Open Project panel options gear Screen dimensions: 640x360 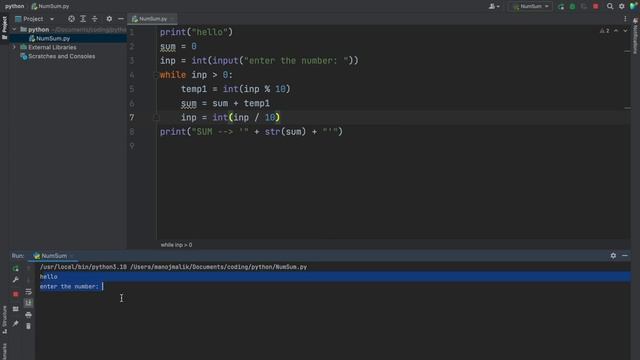pyautogui.click(x=109, y=19)
